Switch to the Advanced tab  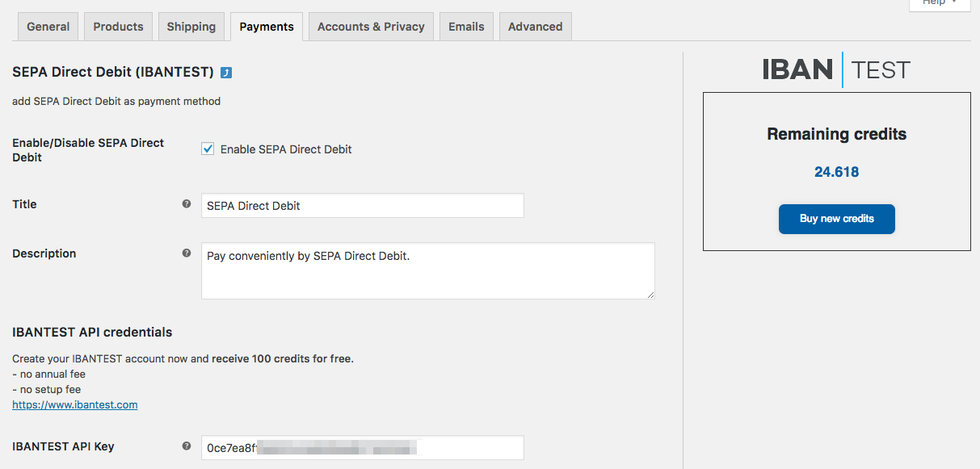point(536,27)
